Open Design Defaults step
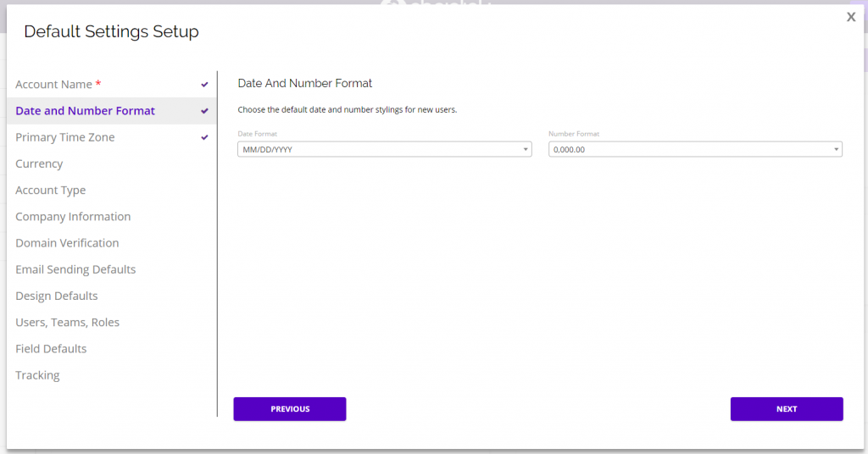Viewport: 868px width, 454px height. tap(111, 296)
